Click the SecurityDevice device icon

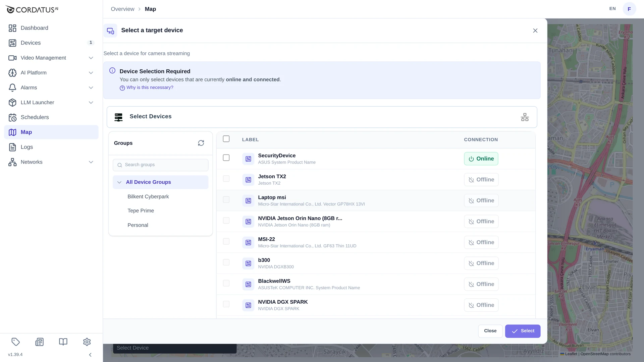pyautogui.click(x=248, y=159)
